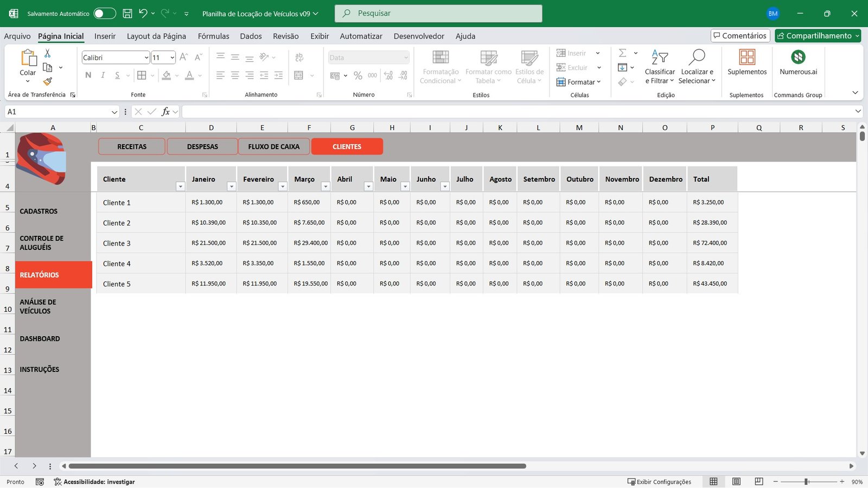
Task: Expand the Calibri font name dropdown
Action: 146,58
